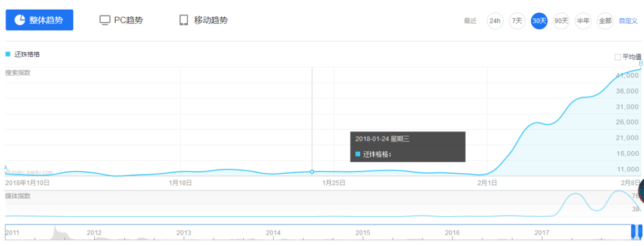Select the 7天 time range
The image size is (644, 246).
pyautogui.click(x=517, y=20)
